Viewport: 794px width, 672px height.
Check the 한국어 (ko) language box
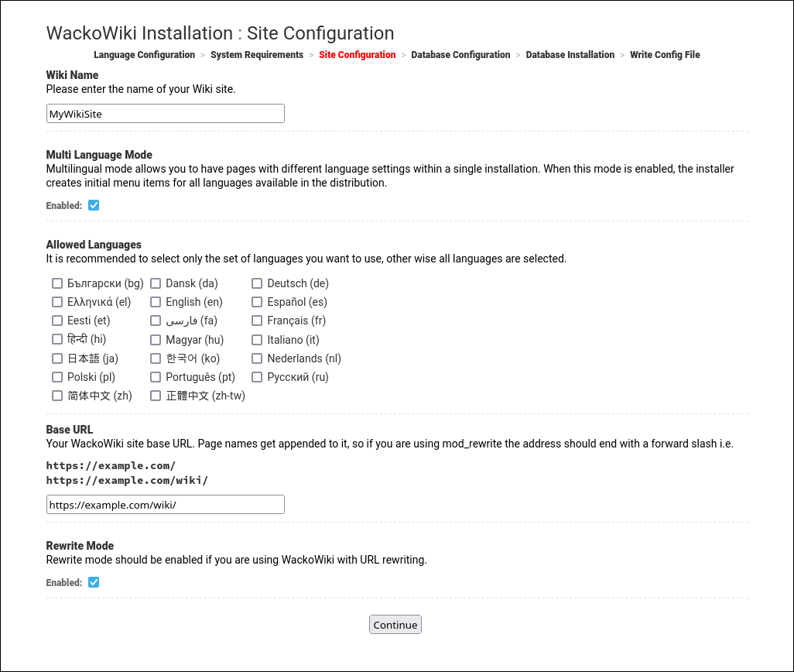pyautogui.click(x=156, y=358)
